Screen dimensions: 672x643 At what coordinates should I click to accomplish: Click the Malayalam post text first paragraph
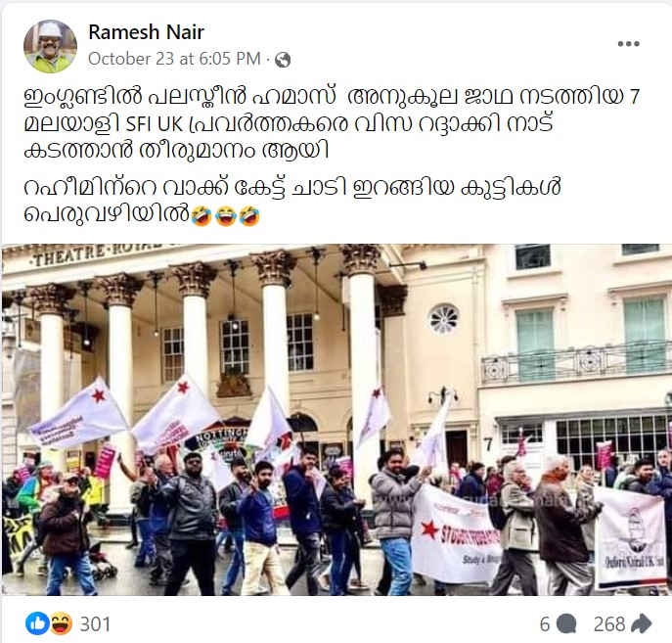[x=332, y=124]
